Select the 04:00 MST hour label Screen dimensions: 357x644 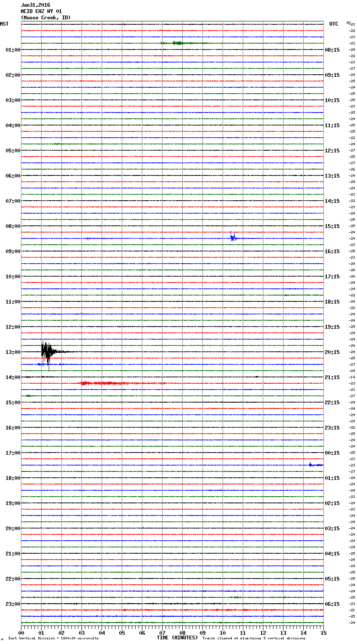13,126
